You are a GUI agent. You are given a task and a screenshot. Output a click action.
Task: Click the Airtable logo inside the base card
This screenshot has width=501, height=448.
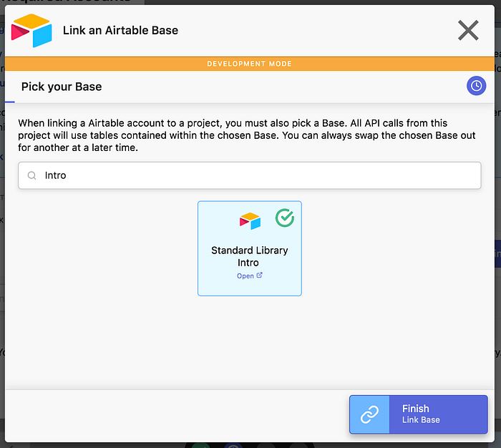click(x=250, y=221)
